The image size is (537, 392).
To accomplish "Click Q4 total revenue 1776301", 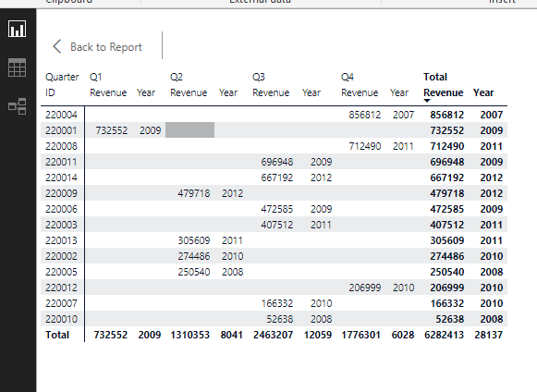I will click(x=361, y=335).
